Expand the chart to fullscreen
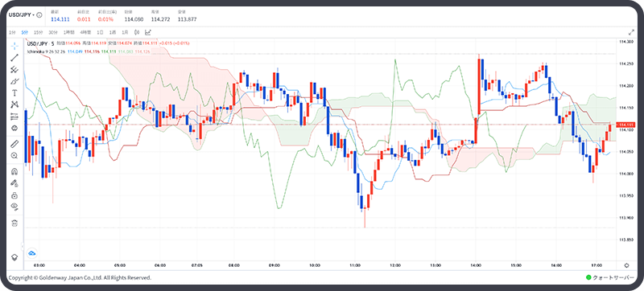The width and height of the screenshot is (644, 291). tap(632, 32)
